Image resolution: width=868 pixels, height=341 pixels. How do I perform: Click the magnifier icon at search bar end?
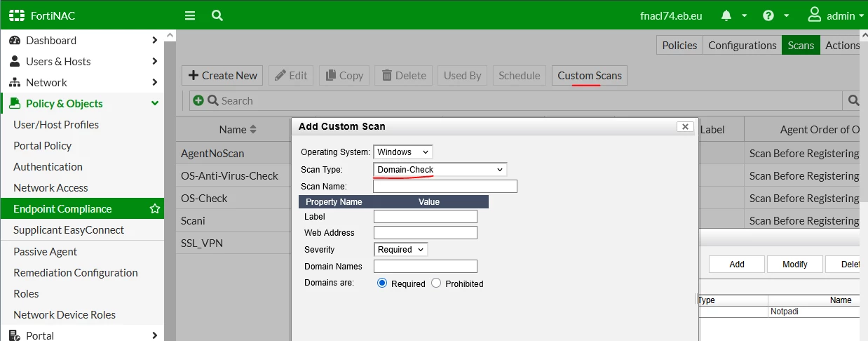click(x=853, y=100)
